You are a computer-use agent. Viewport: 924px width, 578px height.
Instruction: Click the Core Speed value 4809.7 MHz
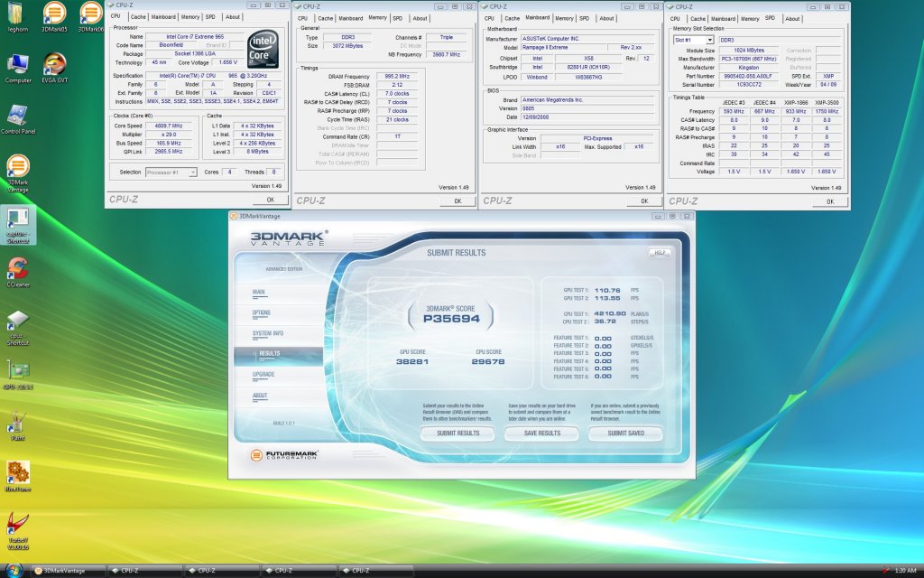click(x=169, y=126)
